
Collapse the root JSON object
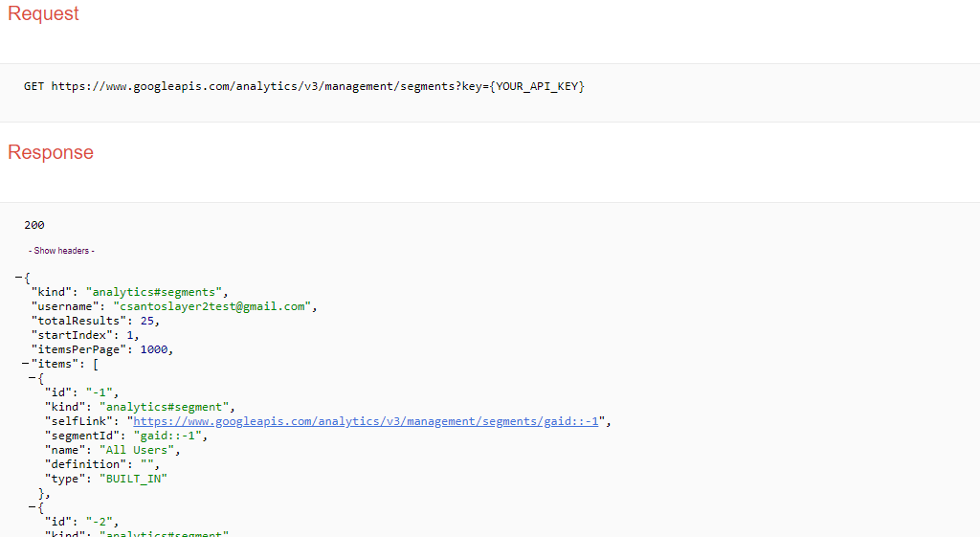click(x=18, y=278)
